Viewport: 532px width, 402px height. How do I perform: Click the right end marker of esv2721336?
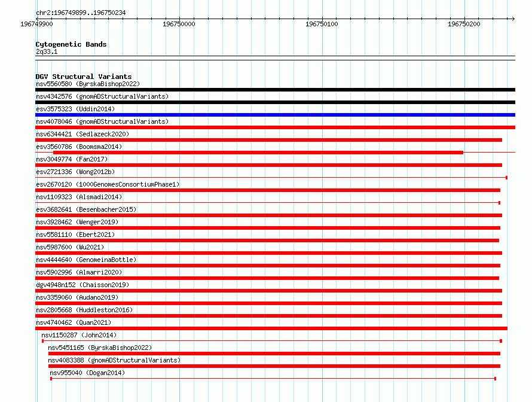point(506,178)
